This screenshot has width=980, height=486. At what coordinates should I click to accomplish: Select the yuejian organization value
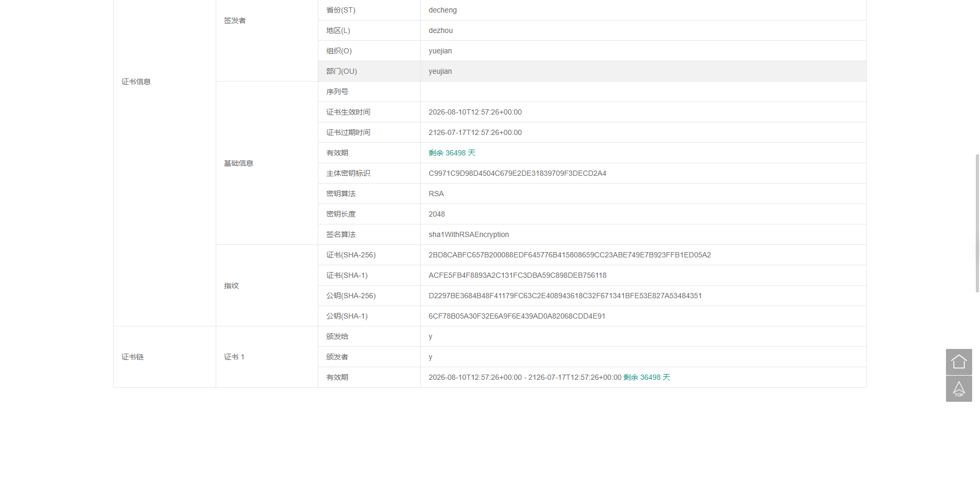pos(440,51)
